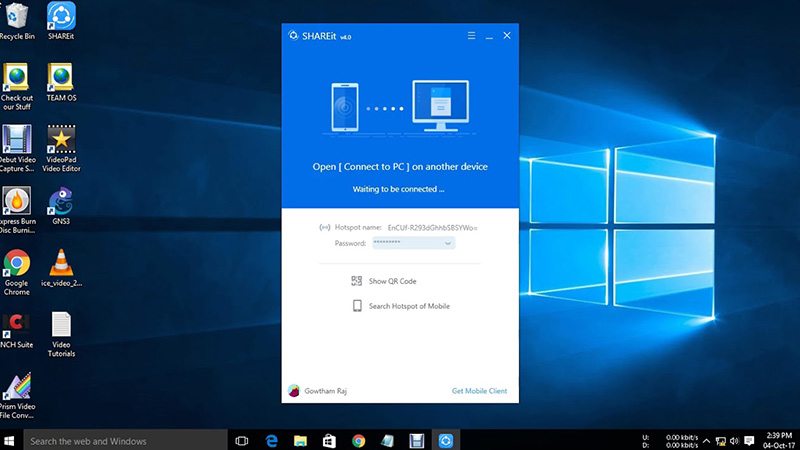Click the Gowtham Raj user name
800x450 pixels.
tap(326, 391)
